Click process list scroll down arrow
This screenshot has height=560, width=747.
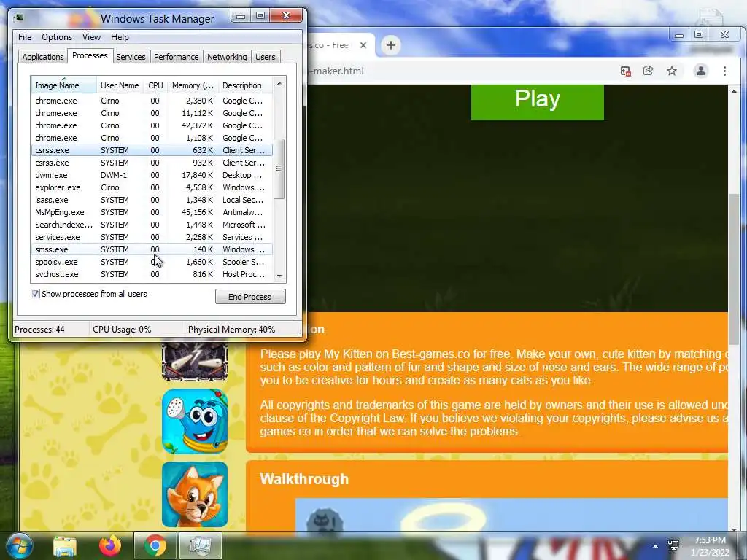tap(279, 276)
